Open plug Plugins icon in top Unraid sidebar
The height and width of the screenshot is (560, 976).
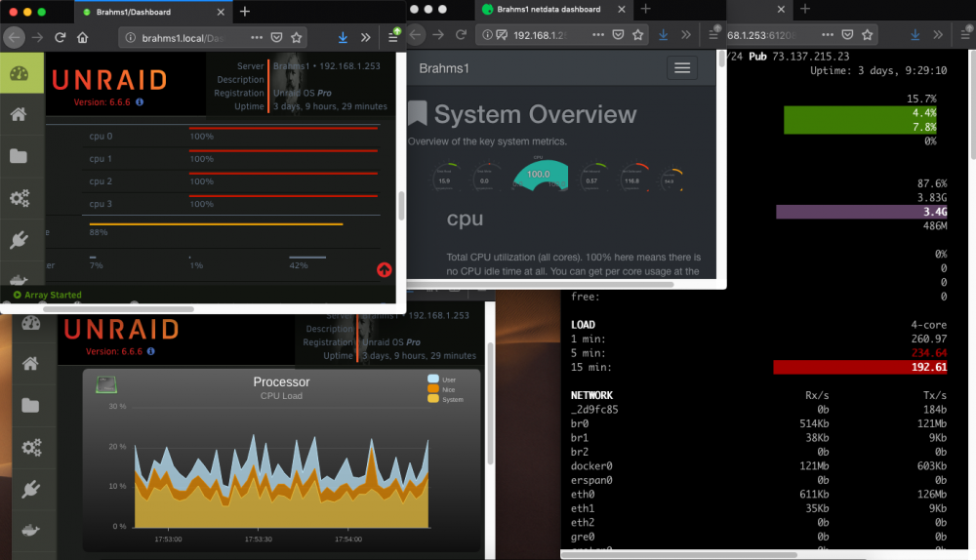coord(20,240)
